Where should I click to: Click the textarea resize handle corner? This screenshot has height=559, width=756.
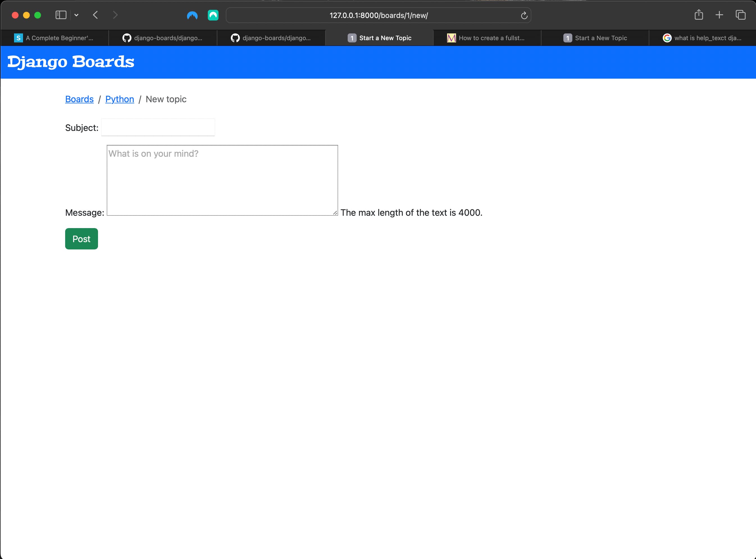coord(335,212)
